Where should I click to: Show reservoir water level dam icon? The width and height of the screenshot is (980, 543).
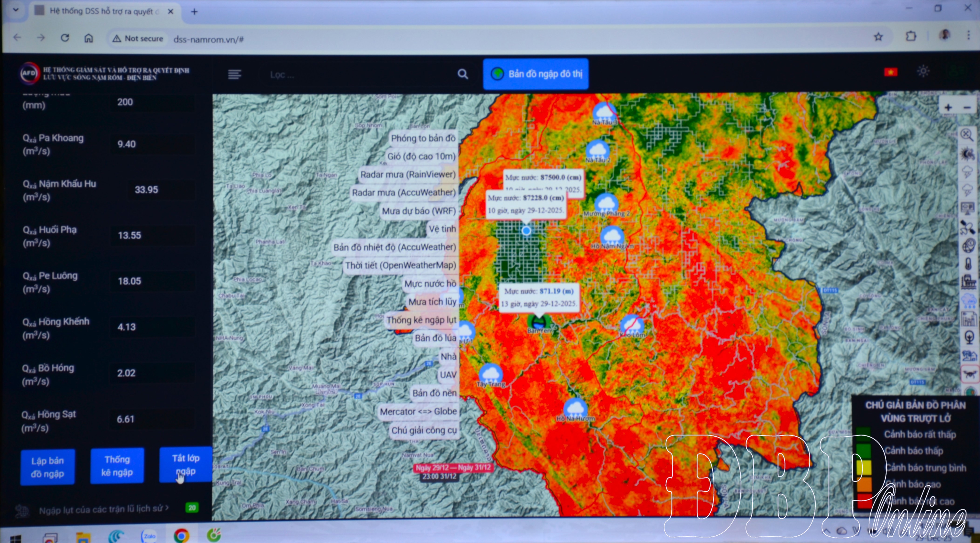968,282
